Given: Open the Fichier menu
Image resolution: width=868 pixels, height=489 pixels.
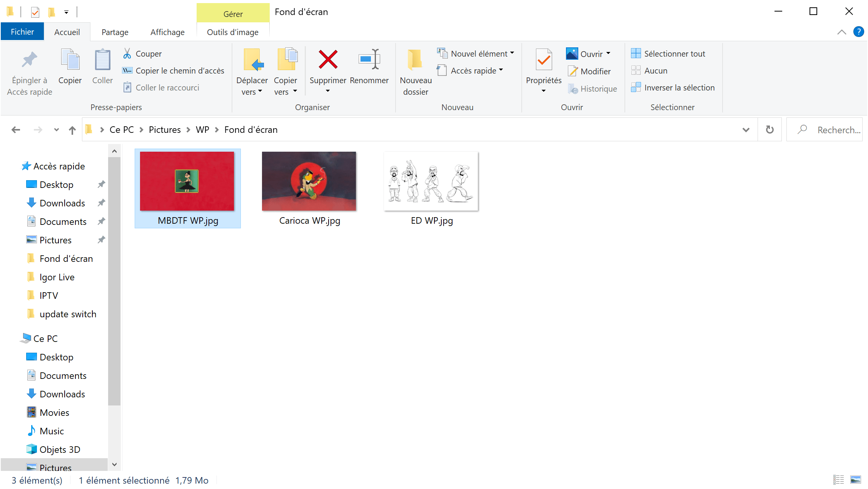Looking at the screenshot, I should tap(22, 31).
